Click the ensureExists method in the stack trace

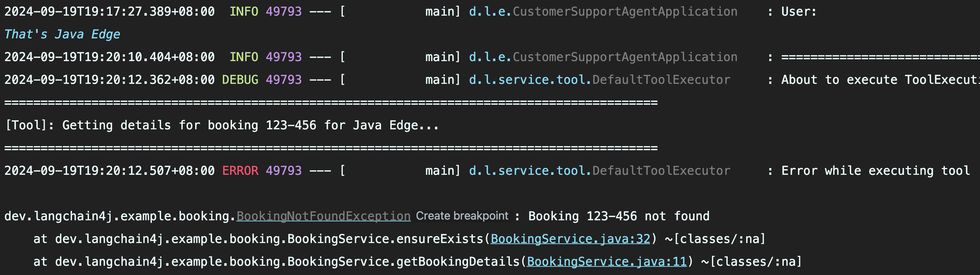(439, 239)
